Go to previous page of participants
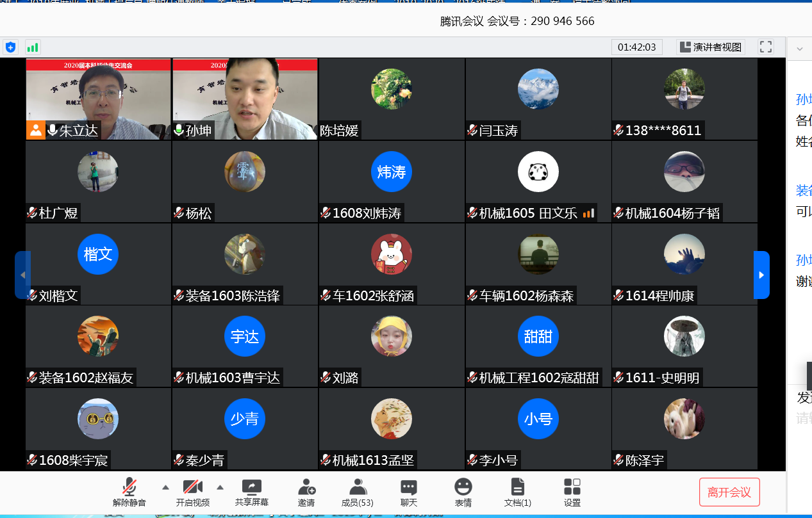This screenshot has height=518, width=812. (22, 275)
